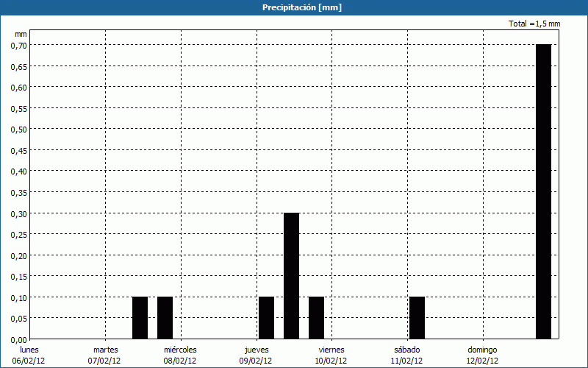This screenshot has height=368, width=588.
Task: Click the y-axis label 0,25
Action: 18,235
